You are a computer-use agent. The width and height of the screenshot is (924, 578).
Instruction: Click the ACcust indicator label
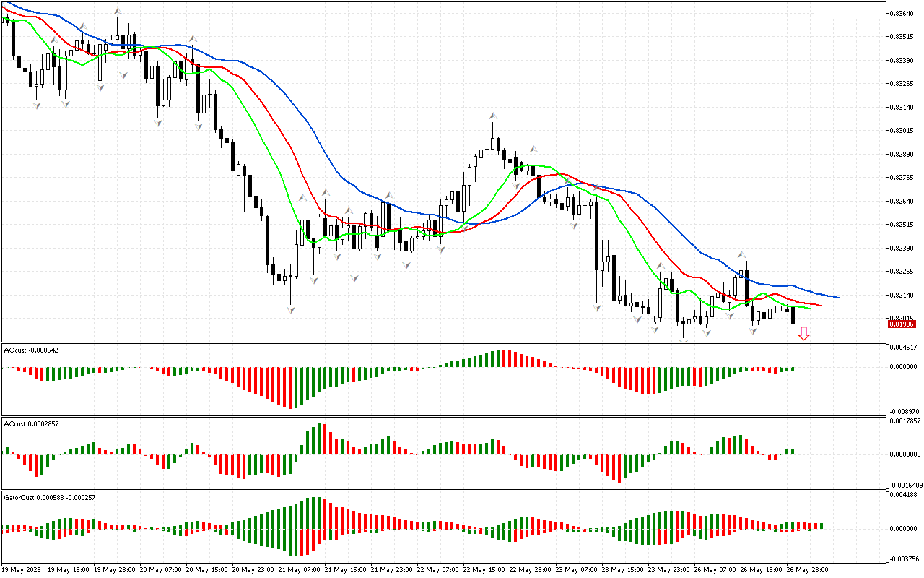click(31, 423)
